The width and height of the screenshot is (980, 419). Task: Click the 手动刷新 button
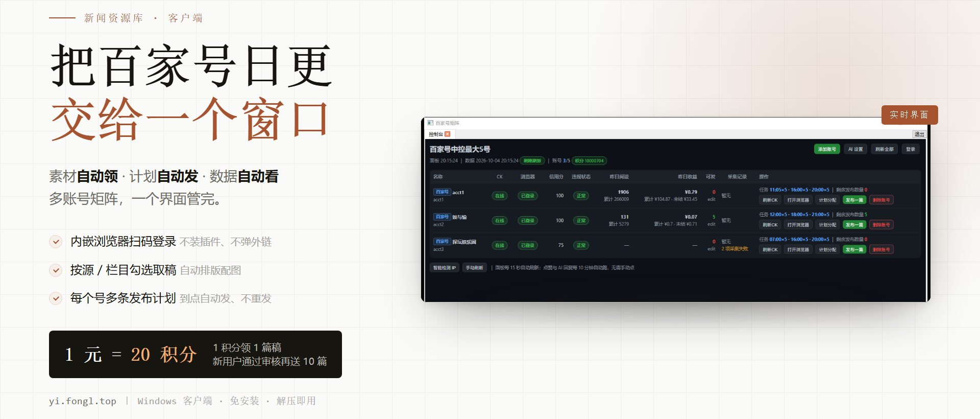pos(475,268)
